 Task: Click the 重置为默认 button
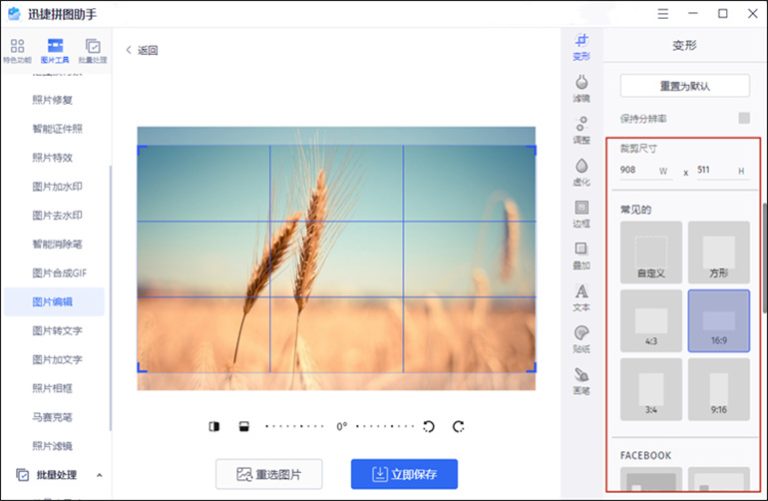coord(684,86)
